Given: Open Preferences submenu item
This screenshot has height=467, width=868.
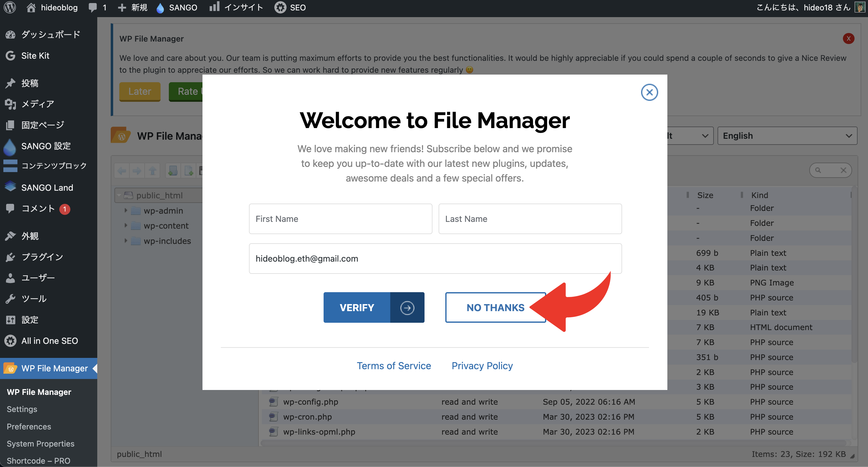Looking at the screenshot, I should pos(29,427).
